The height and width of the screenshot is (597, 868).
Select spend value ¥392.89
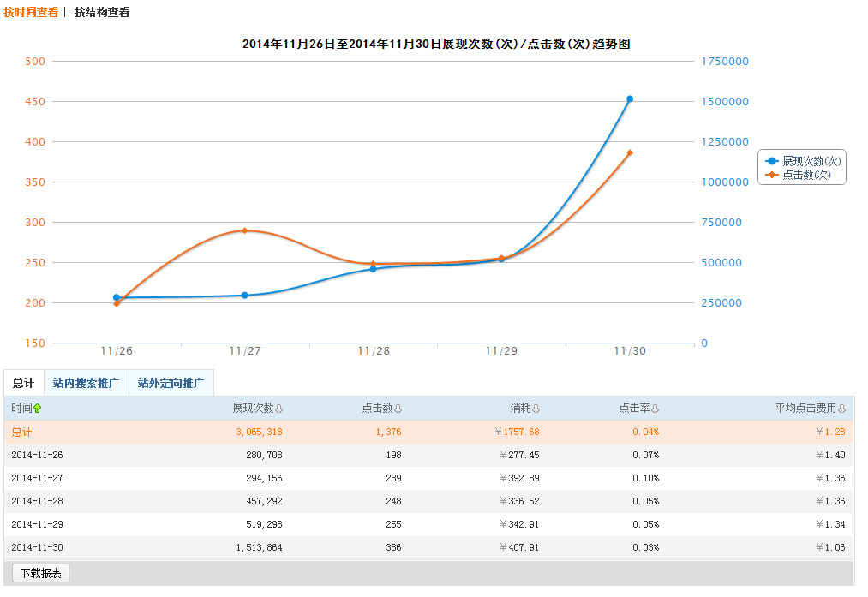[519, 479]
